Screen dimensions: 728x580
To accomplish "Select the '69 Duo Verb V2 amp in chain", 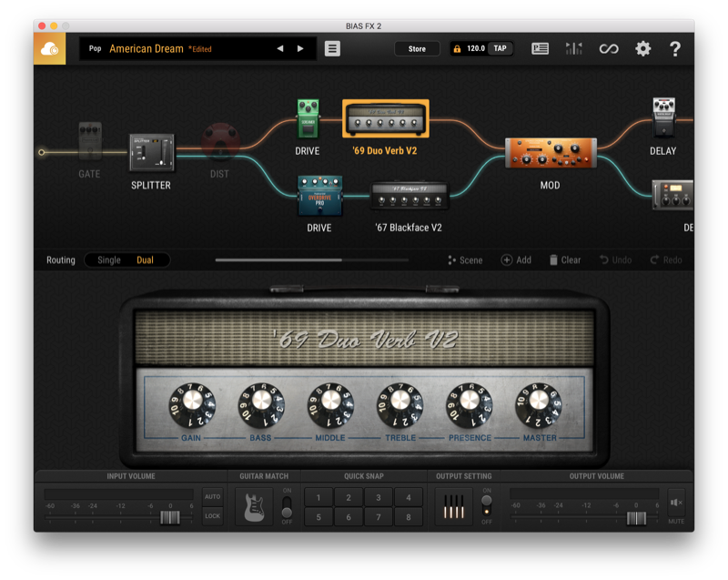I will coord(385,119).
